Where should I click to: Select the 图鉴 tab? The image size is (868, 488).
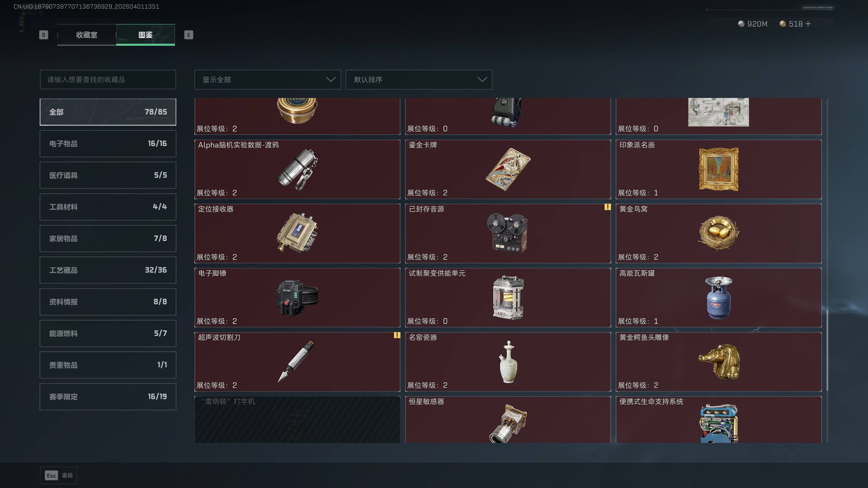pyautogui.click(x=145, y=35)
